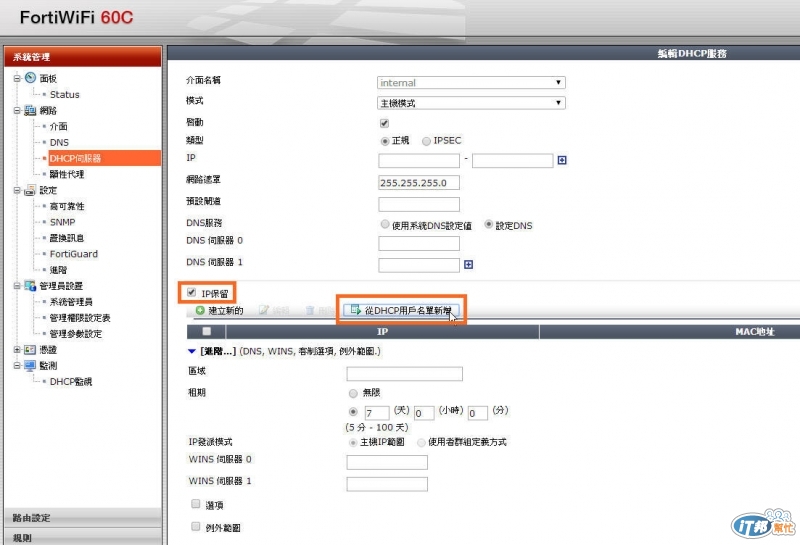Click the lease days field showing 7

[x=377, y=413]
